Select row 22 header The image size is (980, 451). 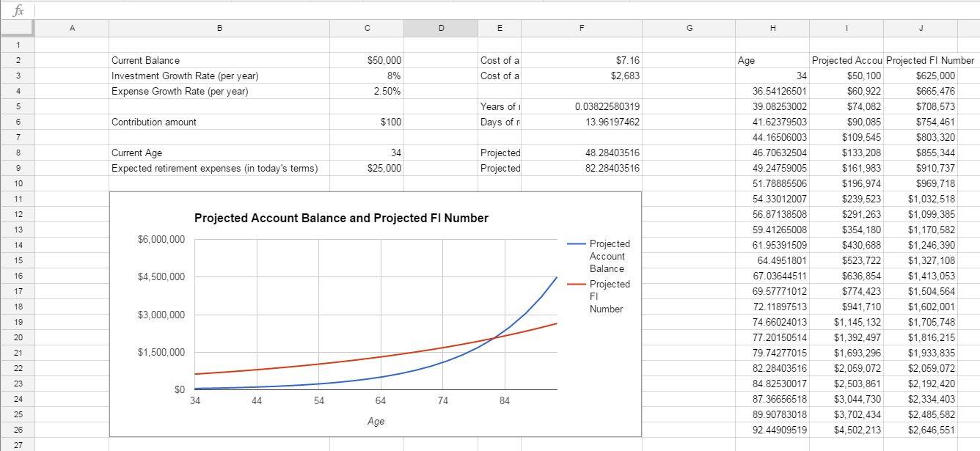(17, 367)
